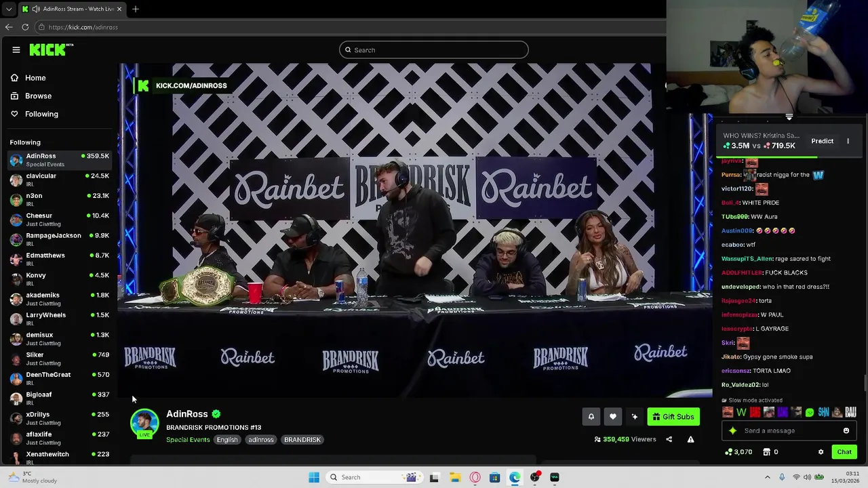Open the prediction three-dot menu
The width and height of the screenshot is (868, 488).
(x=848, y=141)
